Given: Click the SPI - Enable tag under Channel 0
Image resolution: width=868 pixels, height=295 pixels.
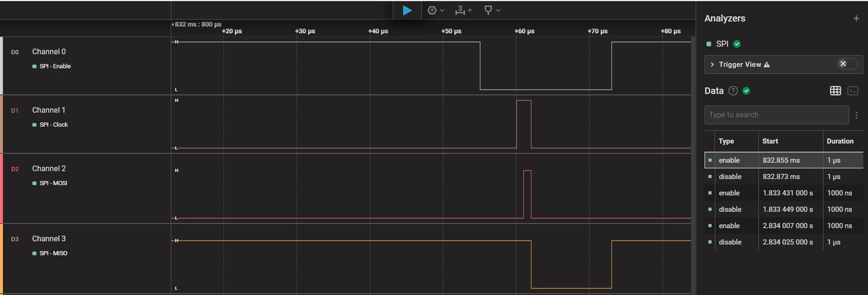Looking at the screenshot, I should tap(51, 66).
